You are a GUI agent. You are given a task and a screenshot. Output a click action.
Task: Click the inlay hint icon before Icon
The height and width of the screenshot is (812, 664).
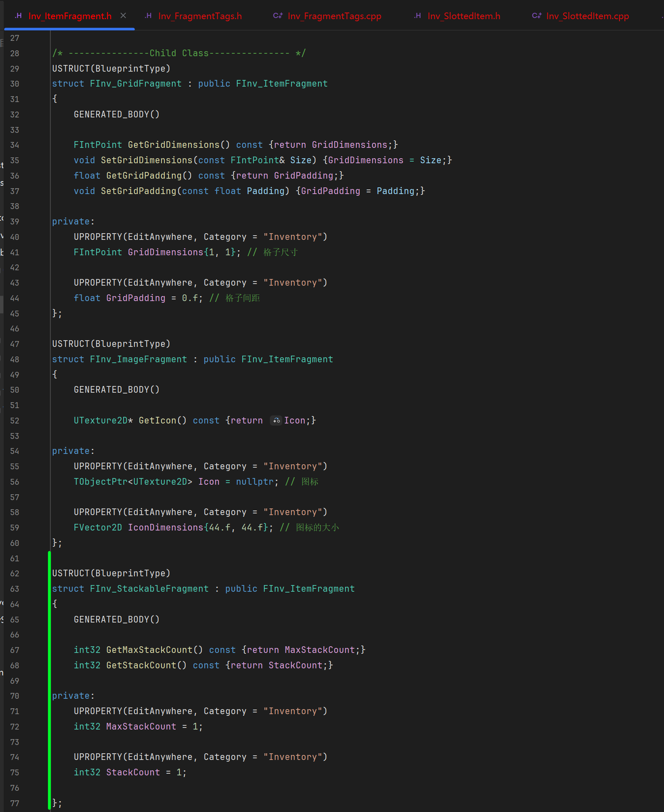276,421
